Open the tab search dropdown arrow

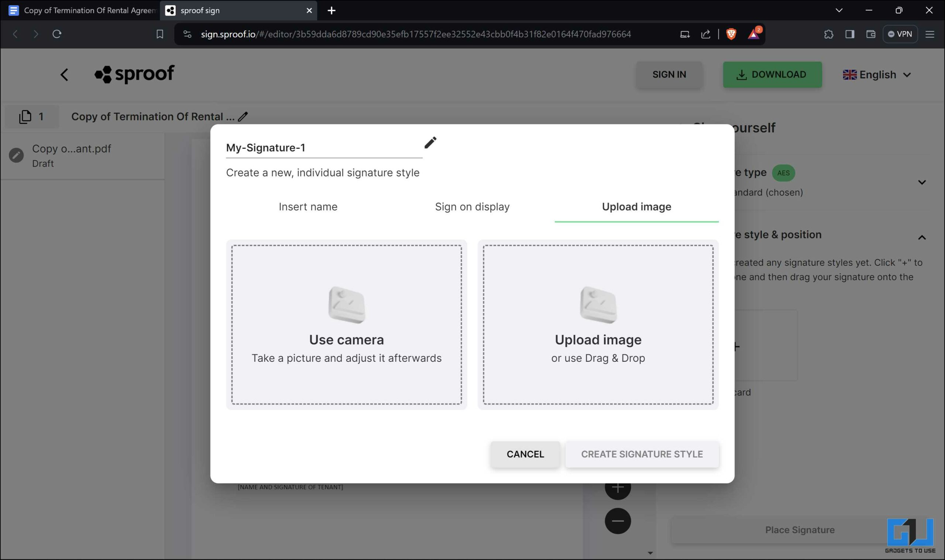click(839, 11)
